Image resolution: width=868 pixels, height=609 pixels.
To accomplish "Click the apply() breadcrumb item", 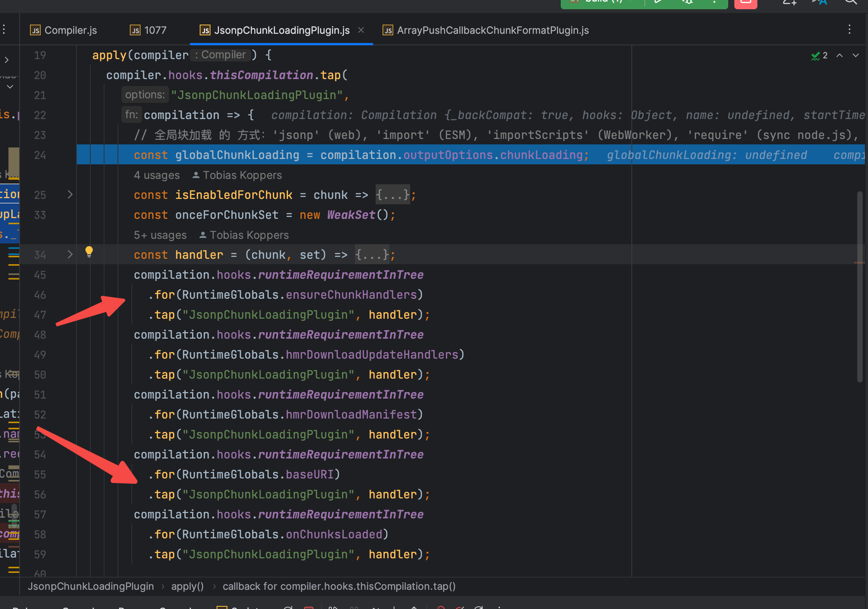I will (x=187, y=586).
